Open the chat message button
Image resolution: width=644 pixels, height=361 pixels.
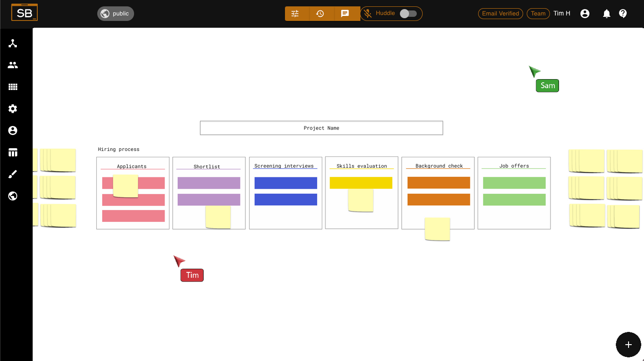pyautogui.click(x=345, y=14)
